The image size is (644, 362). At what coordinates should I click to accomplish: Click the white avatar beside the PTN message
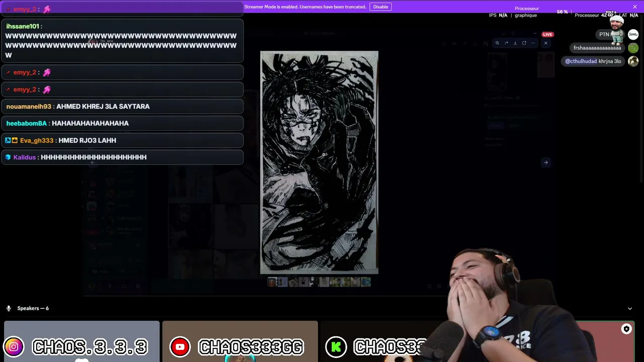(633, 35)
